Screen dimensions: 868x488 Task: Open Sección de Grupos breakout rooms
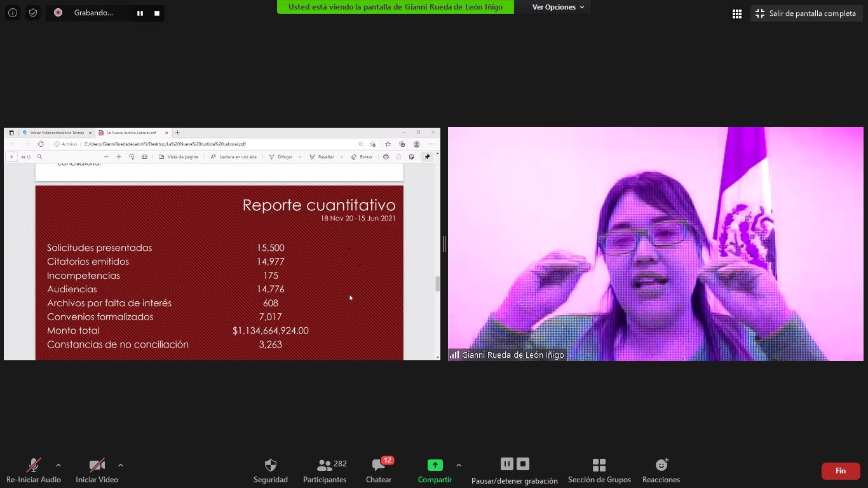pyautogui.click(x=599, y=471)
